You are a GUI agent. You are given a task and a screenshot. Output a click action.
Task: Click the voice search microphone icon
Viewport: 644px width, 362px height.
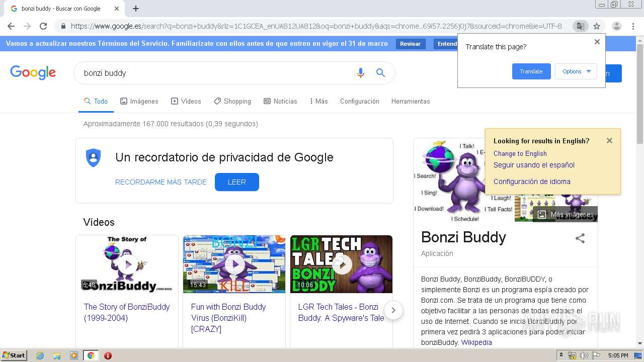pos(360,73)
